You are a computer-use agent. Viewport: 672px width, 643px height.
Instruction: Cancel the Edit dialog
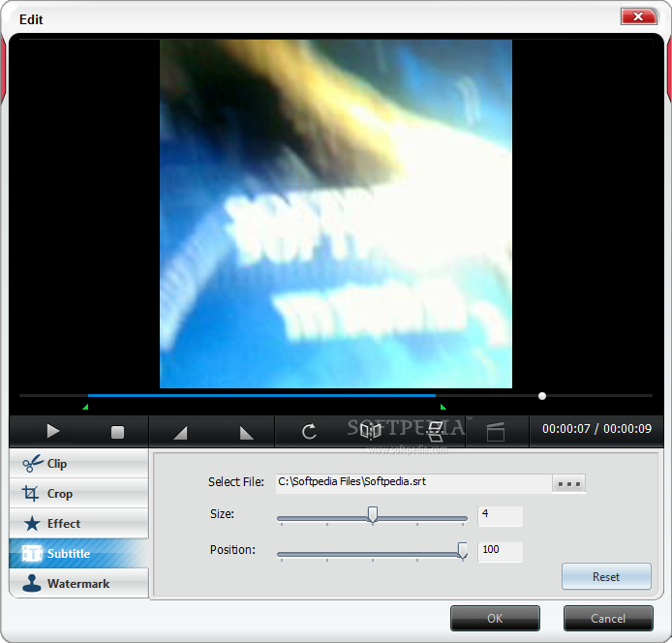(x=608, y=618)
